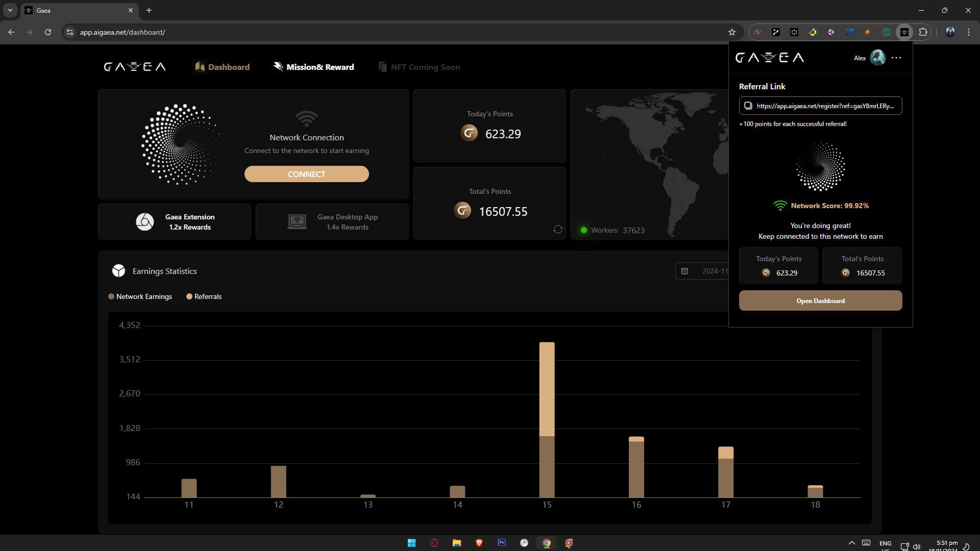Click the Total's Points 16507.55 value on the dashboard

pyautogui.click(x=503, y=211)
